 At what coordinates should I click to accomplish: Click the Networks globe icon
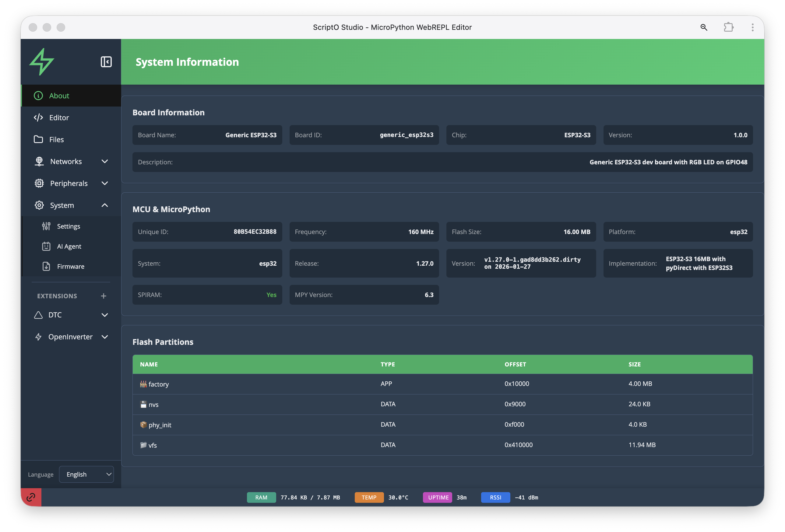point(39,161)
